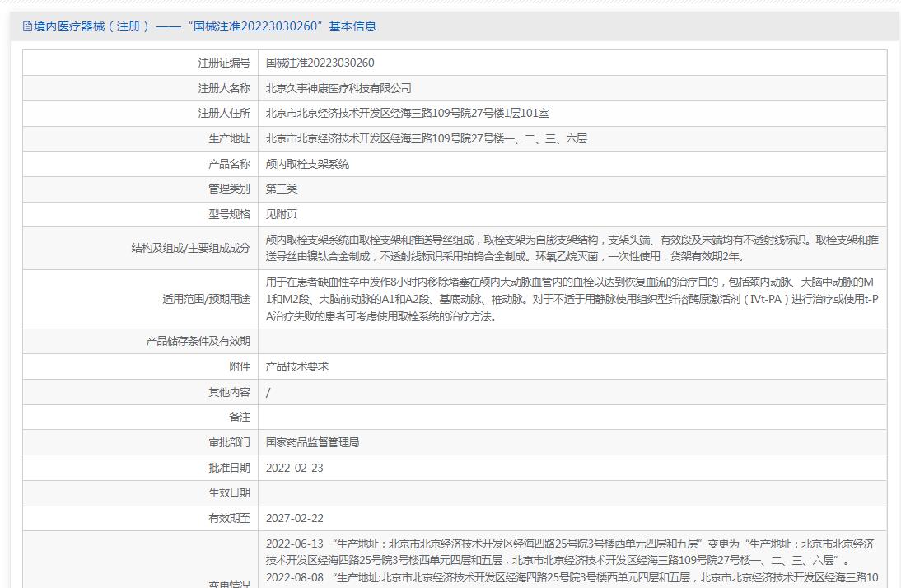
Task: Click the registrant name 北京久事神康医疗科技有限公司
Action: 338,88
